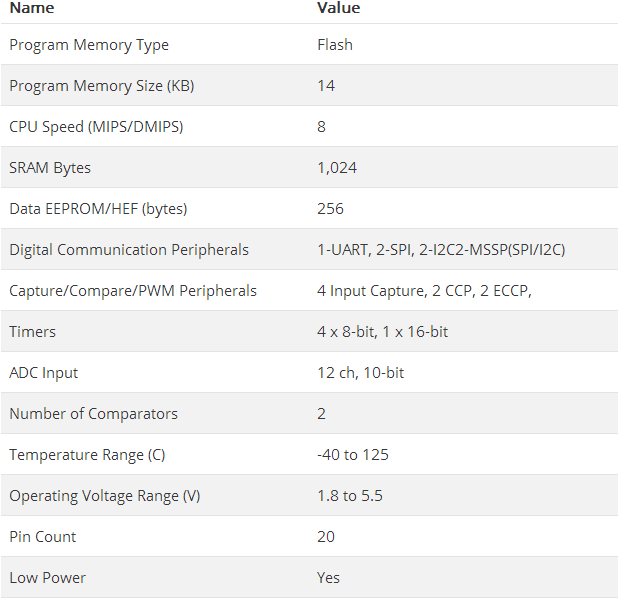Select the 1-UART, 2-SPI peripherals value text

point(441,250)
